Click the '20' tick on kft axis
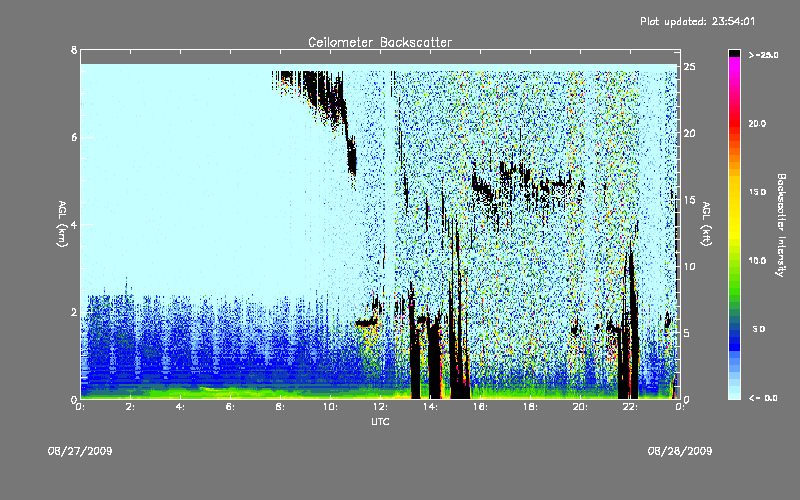 [x=690, y=133]
